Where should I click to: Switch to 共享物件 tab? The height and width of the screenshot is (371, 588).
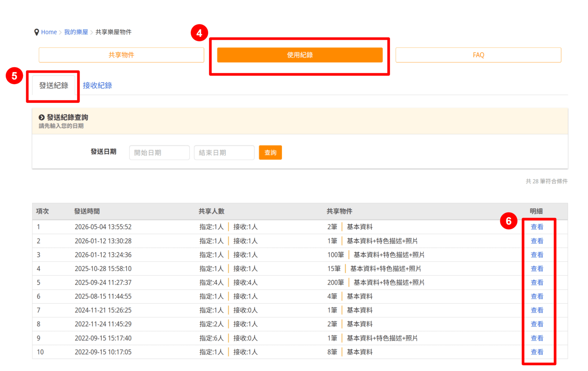click(121, 55)
